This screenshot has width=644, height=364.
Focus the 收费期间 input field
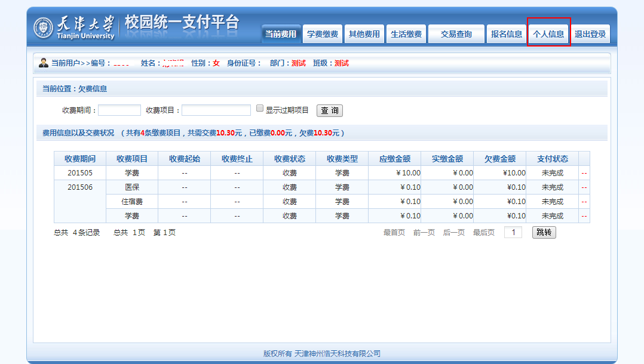click(x=119, y=110)
